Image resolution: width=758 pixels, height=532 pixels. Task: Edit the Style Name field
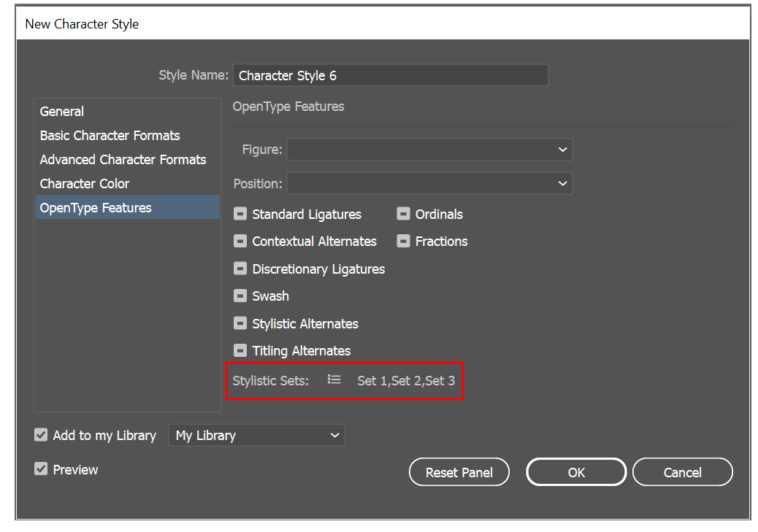point(390,74)
